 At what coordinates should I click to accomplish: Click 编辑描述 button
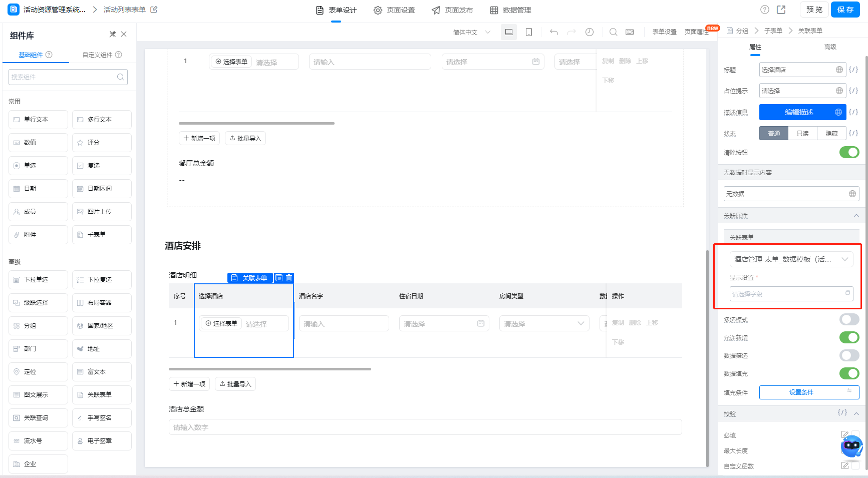(803, 112)
